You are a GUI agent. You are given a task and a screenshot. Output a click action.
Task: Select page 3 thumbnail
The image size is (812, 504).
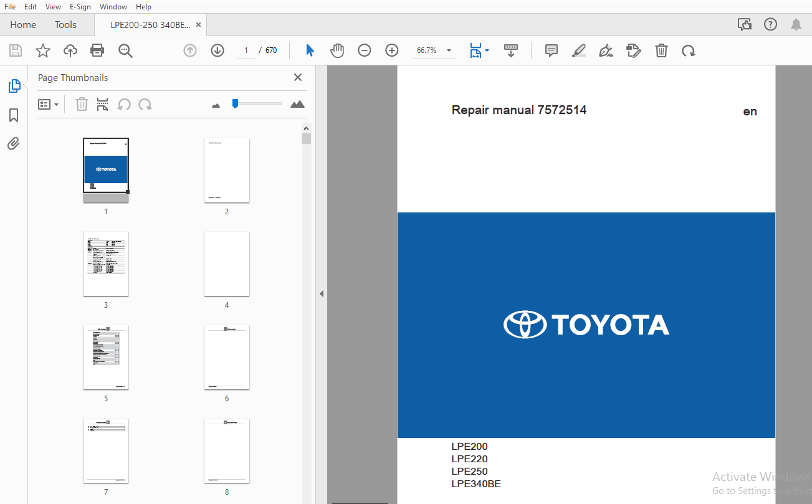tap(106, 264)
